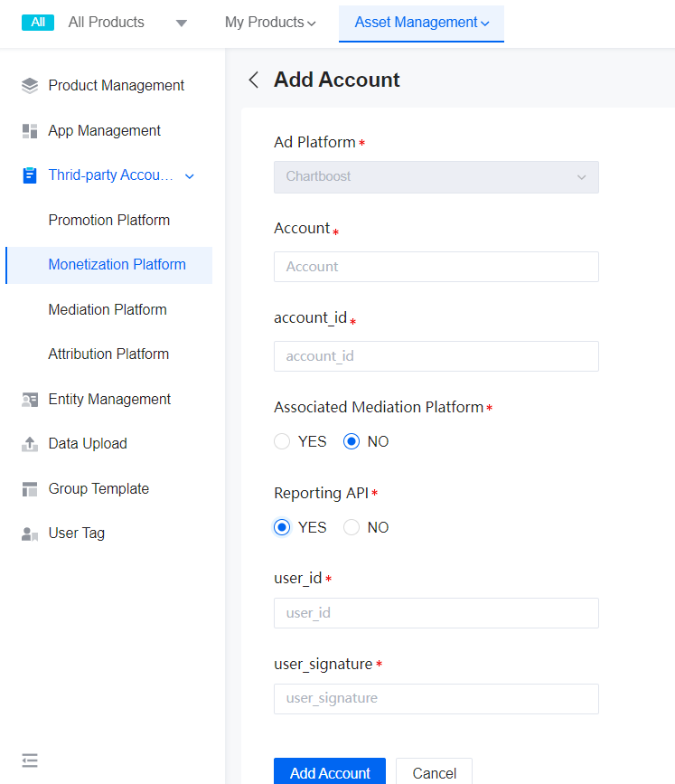675x784 pixels.
Task: Click the Data Upload sidebar icon
Action: [28, 443]
